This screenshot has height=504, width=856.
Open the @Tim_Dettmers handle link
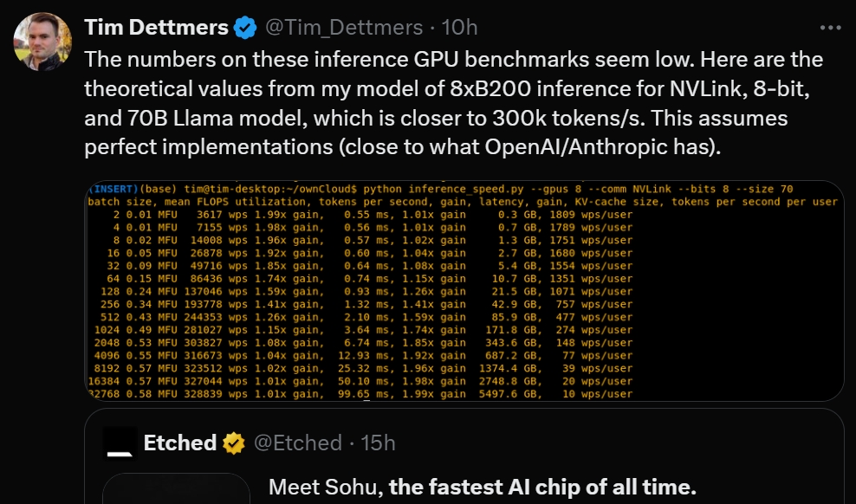(344, 27)
